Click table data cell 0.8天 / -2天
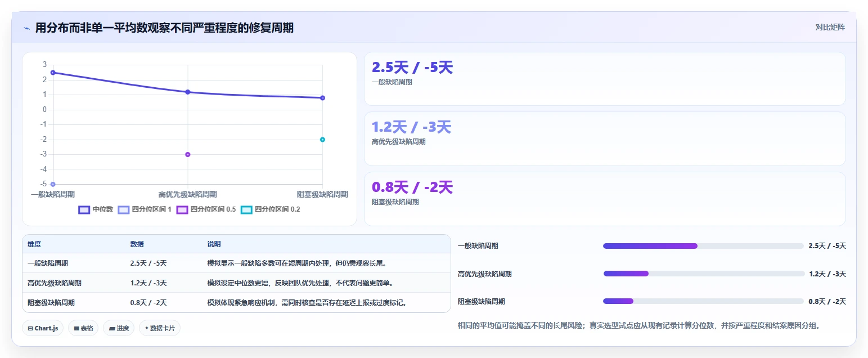 149,303
